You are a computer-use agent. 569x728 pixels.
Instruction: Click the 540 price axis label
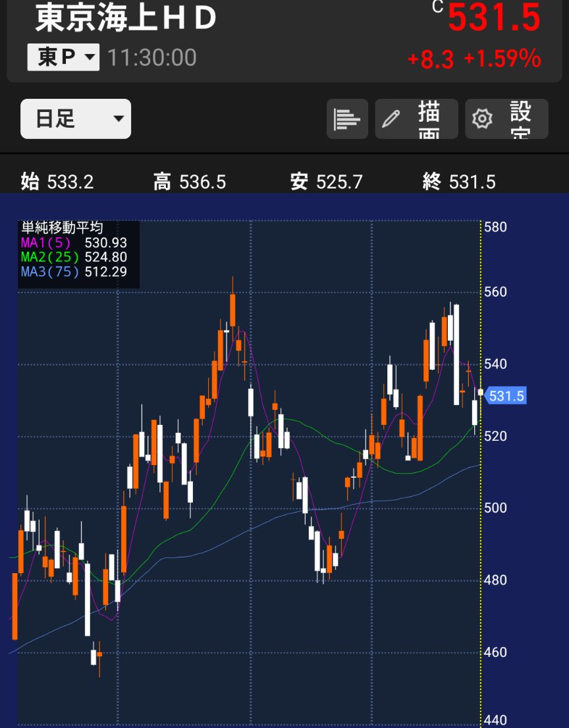[x=495, y=364]
